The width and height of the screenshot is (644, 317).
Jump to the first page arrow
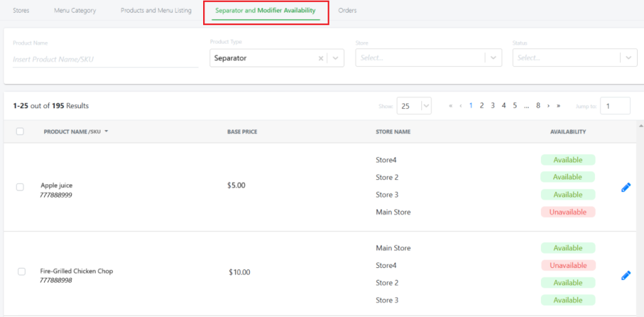(x=450, y=106)
